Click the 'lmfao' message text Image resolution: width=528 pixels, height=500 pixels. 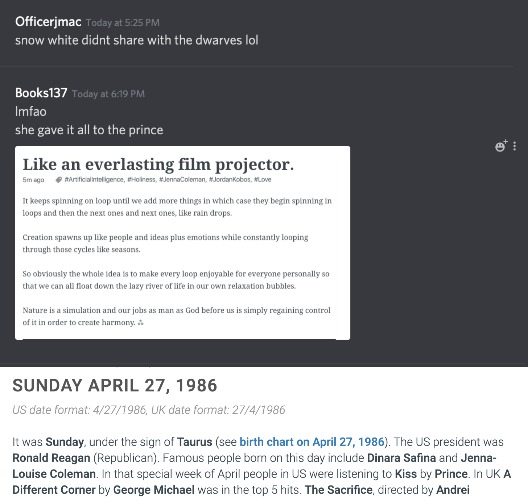(x=31, y=111)
